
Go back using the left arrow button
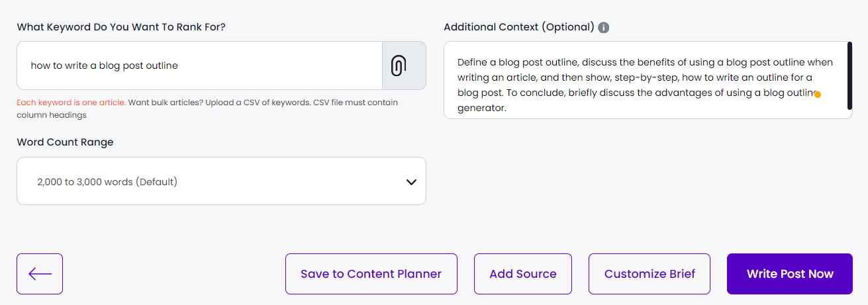click(40, 274)
